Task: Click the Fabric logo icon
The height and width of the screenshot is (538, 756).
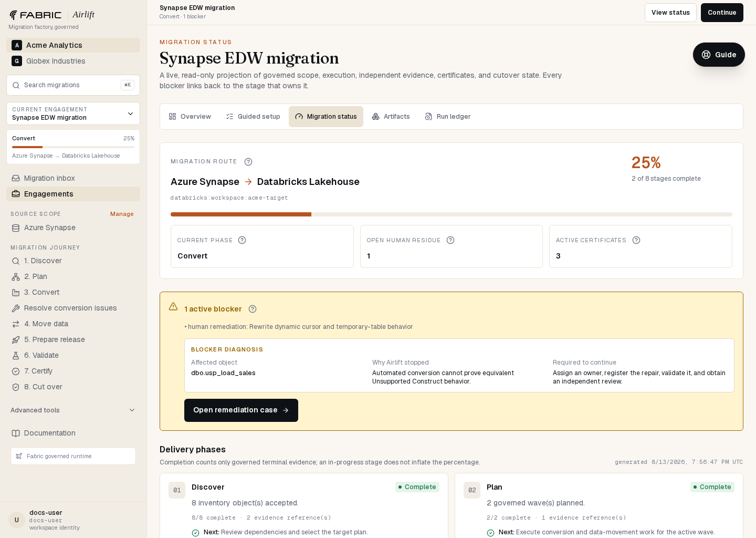Action: 13,15
